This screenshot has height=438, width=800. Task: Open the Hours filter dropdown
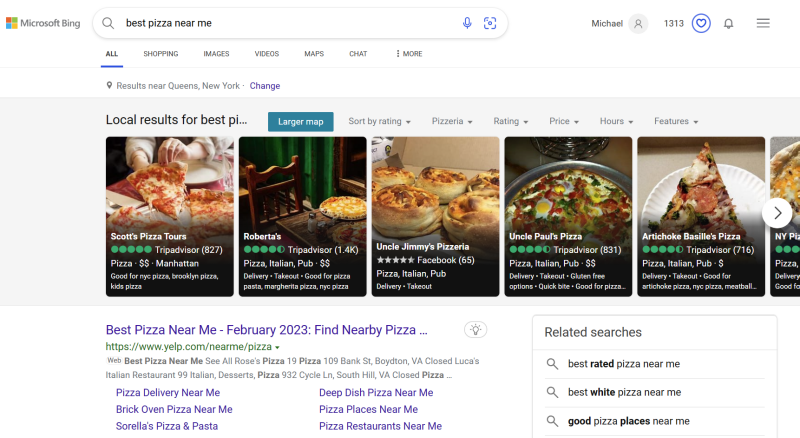(616, 121)
